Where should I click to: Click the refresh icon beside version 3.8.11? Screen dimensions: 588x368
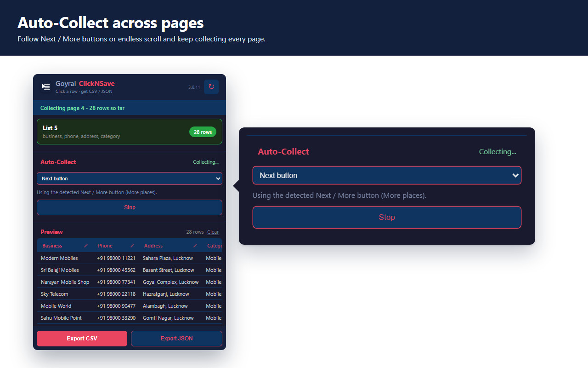click(211, 86)
